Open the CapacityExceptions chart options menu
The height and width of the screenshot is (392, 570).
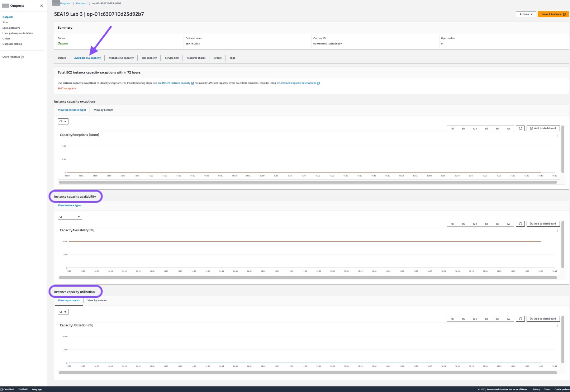557,135
